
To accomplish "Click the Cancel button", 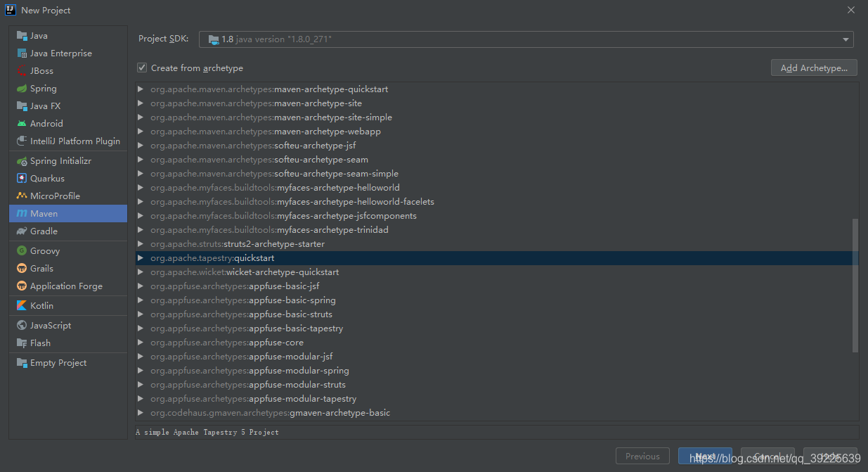I will [767, 456].
